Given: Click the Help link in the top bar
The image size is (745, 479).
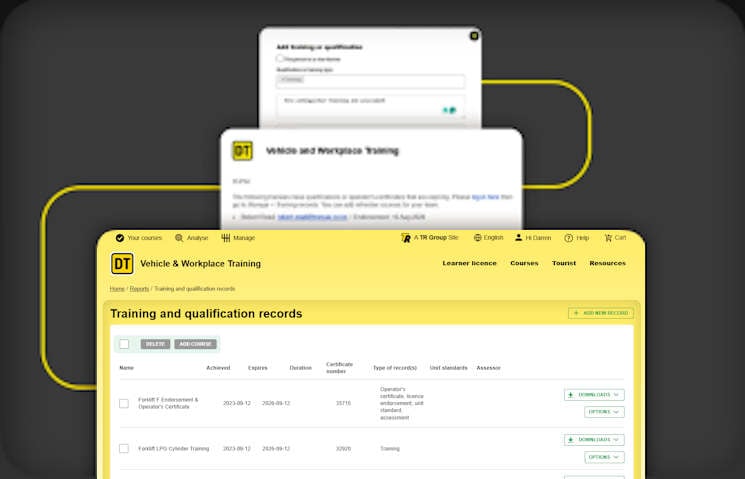Looking at the screenshot, I should point(576,238).
